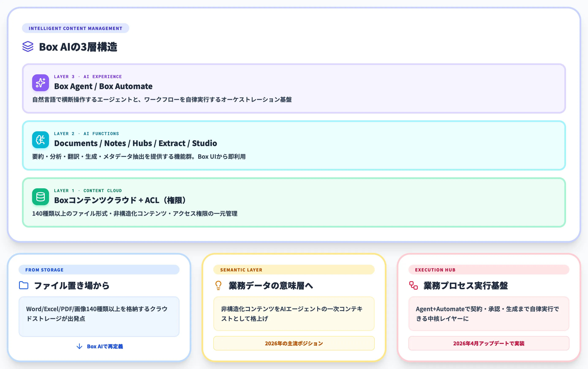588x369 pixels.
Task: Click the heading Box AIの3層構造
Action: click(78, 47)
